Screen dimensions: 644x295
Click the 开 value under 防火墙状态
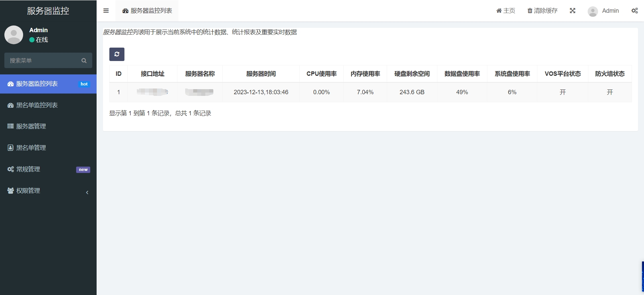click(610, 92)
